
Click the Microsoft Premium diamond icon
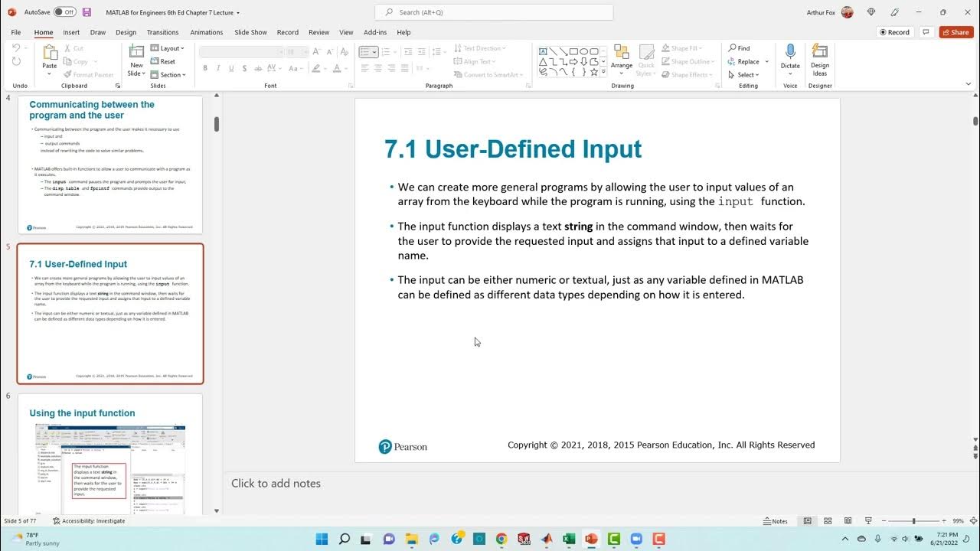[871, 12]
